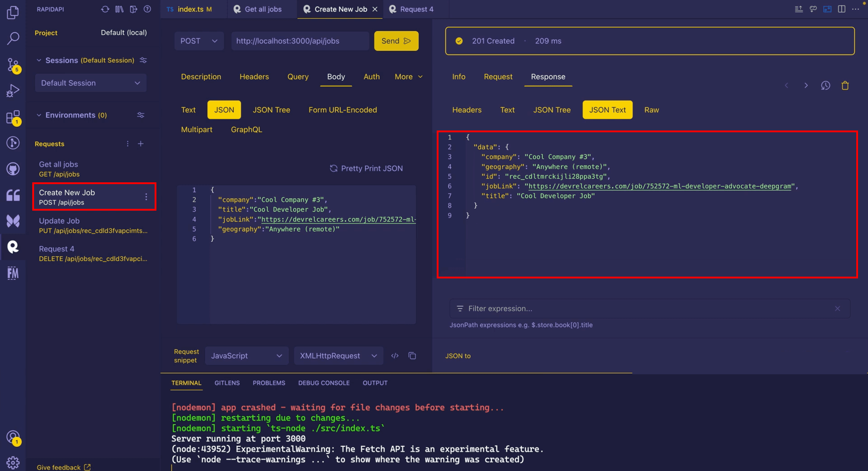Show request snippet code icon
Screen dimensions: 868x471
click(395, 356)
